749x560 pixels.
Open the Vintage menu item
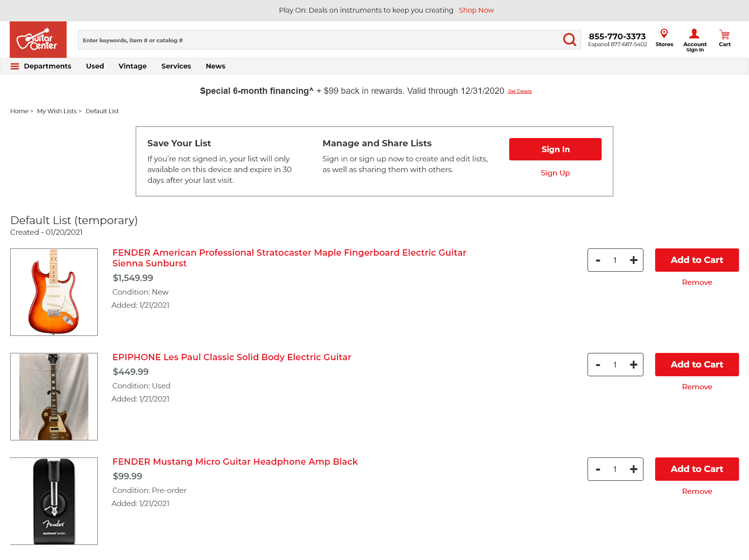click(x=132, y=66)
